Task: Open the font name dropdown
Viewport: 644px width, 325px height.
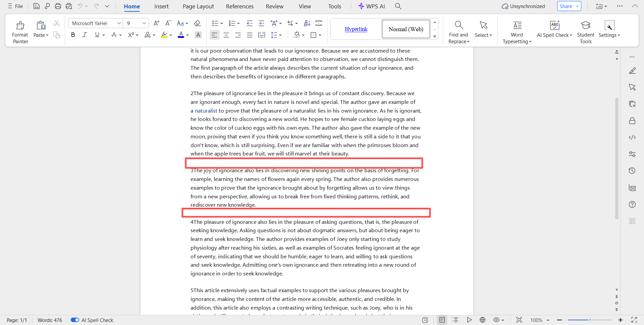Action: (119, 23)
